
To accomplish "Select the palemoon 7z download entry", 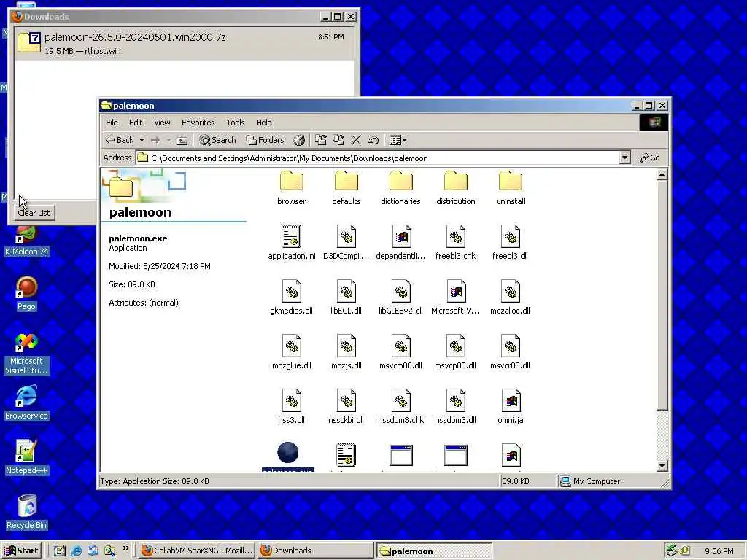I will pos(184,43).
